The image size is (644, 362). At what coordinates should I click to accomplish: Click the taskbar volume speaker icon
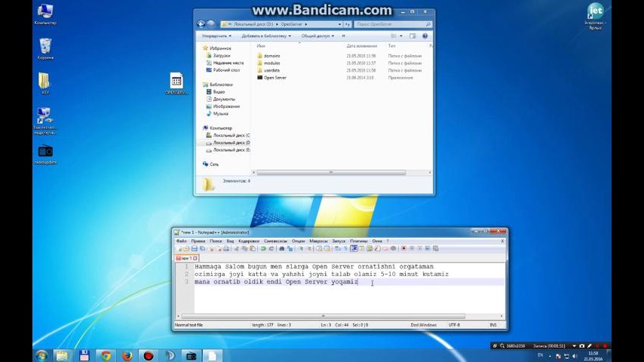click(x=575, y=356)
